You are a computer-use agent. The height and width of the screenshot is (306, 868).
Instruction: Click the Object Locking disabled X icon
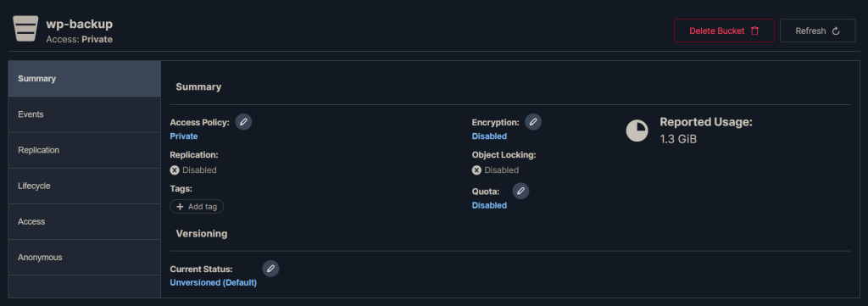[x=476, y=170]
